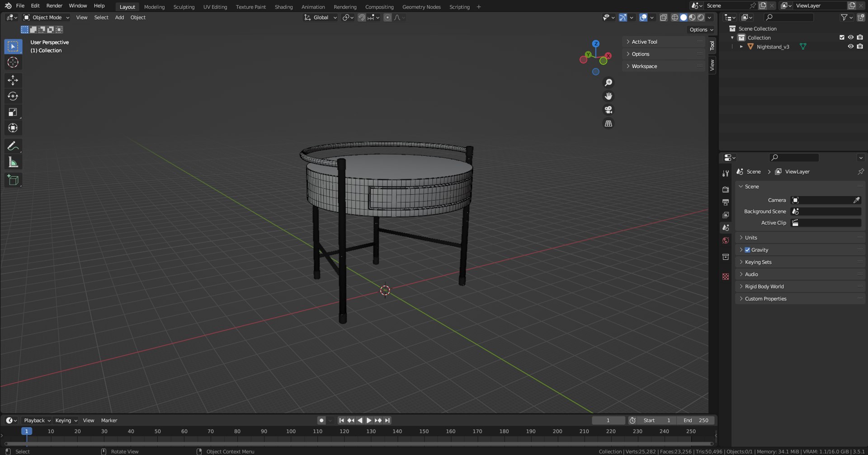Hide Collection in viewport via eye icon
Screen dimensions: 868x455
pyautogui.click(x=850, y=38)
